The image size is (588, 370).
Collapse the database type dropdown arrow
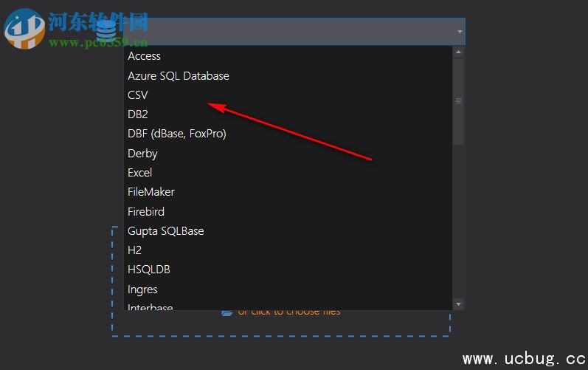(460, 32)
